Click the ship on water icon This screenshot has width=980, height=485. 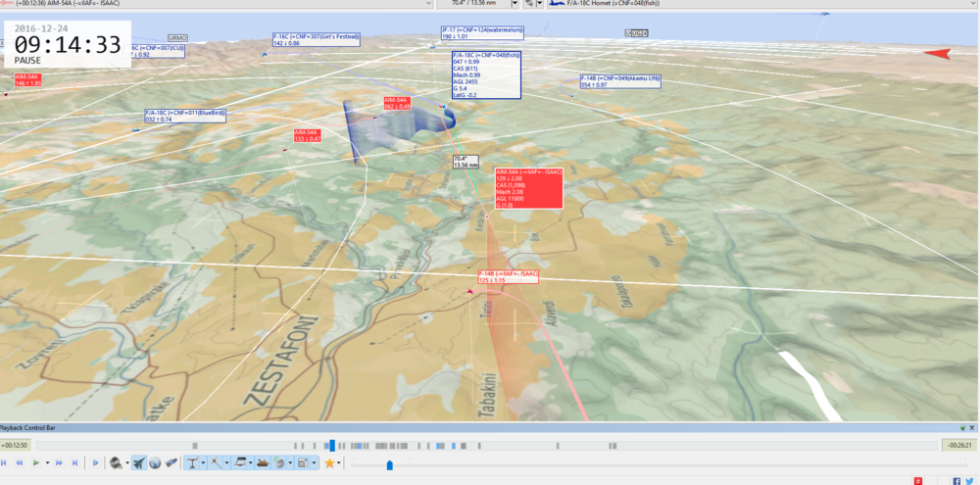click(262, 462)
